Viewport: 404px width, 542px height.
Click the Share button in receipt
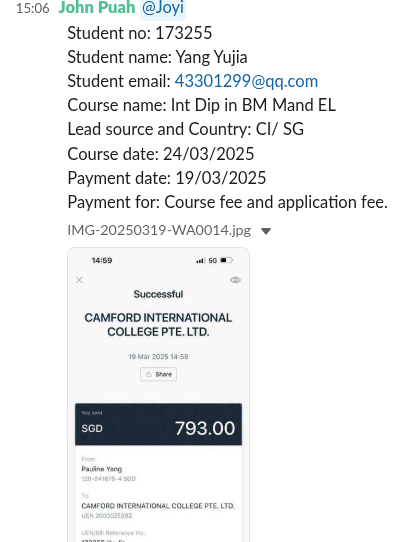tap(158, 374)
